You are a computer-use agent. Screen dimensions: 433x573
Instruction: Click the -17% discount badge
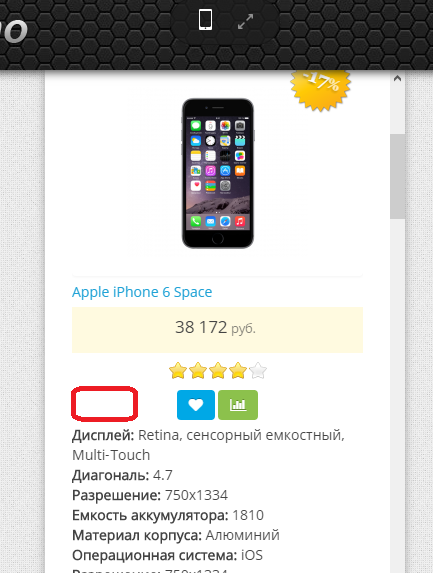(320, 89)
